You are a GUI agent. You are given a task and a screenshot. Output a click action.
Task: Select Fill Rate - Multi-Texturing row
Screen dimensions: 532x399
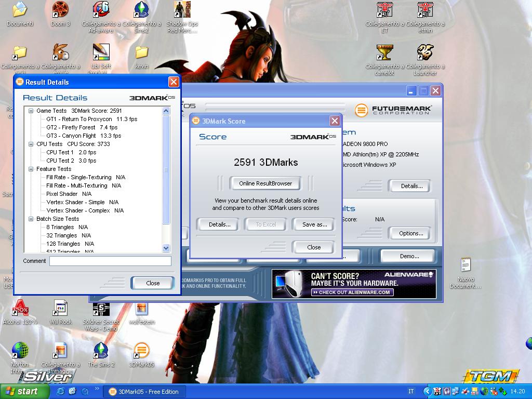click(84, 185)
